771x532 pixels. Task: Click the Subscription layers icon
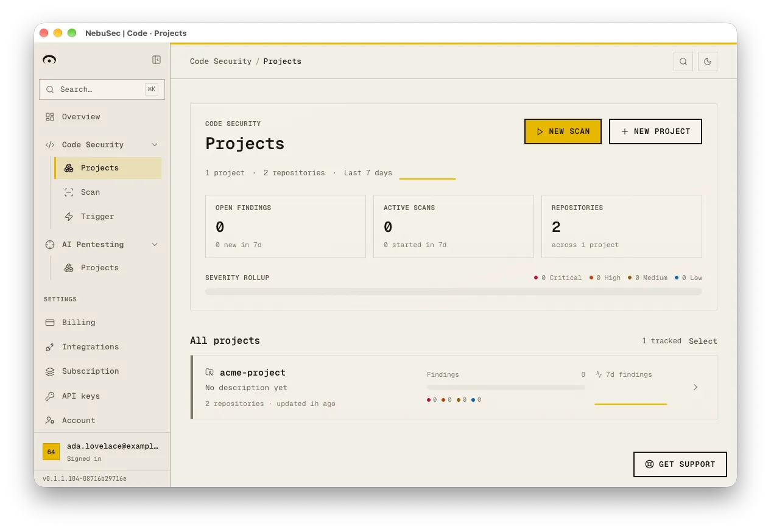pyautogui.click(x=50, y=371)
